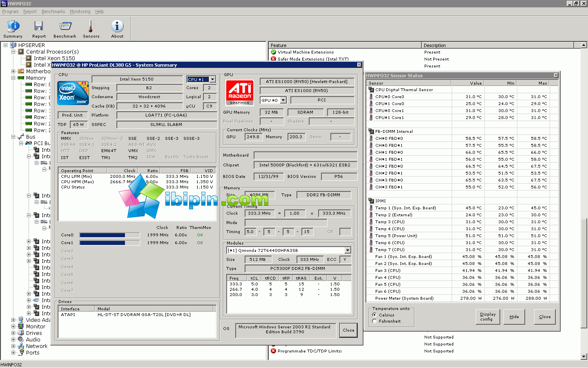
Task: Select Fahrenheit temperature unit
Action: click(x=374, y=321)
